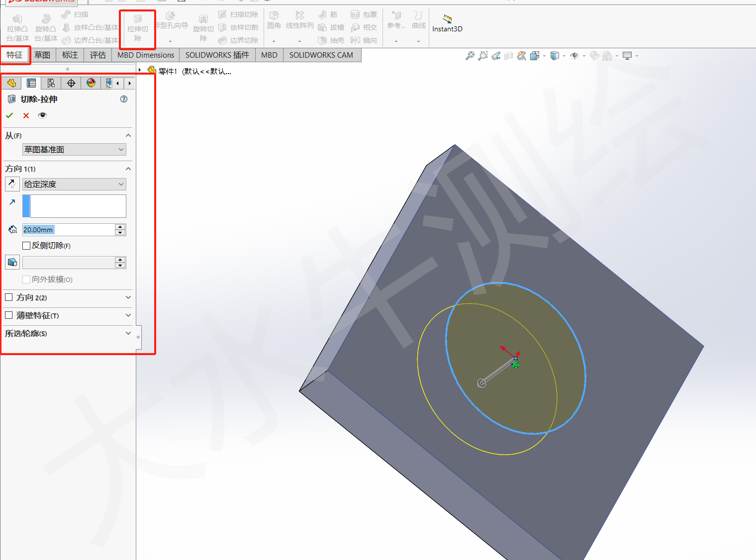Open the cut-extrude help question mark
This screenshot has width=756, height=560.
click(124, 99)
